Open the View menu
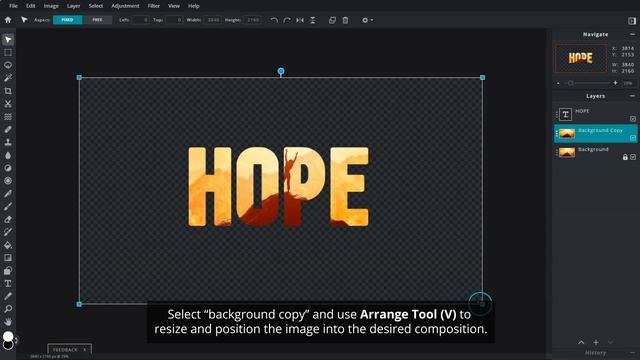Screen dimensions: 640x360 [174, 6]
